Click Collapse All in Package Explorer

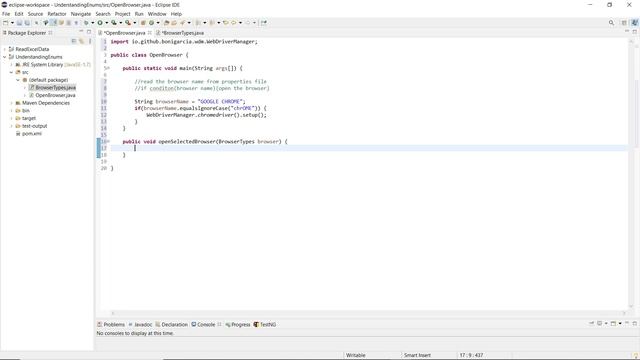(x=74, y=41)
